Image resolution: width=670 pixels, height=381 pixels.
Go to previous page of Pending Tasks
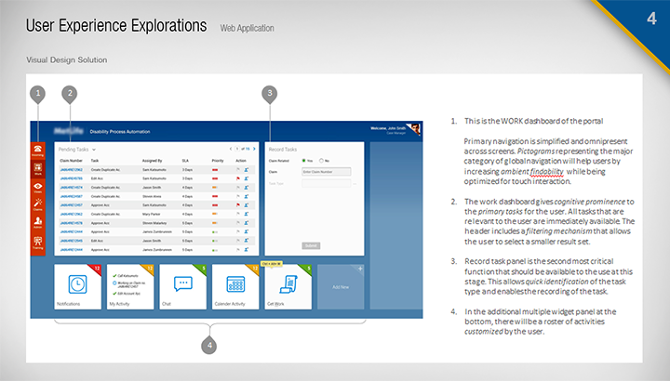coord(231,149)
